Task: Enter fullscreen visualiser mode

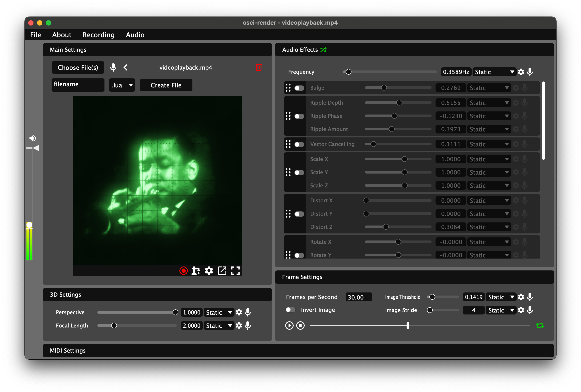Action: (235, 271)
